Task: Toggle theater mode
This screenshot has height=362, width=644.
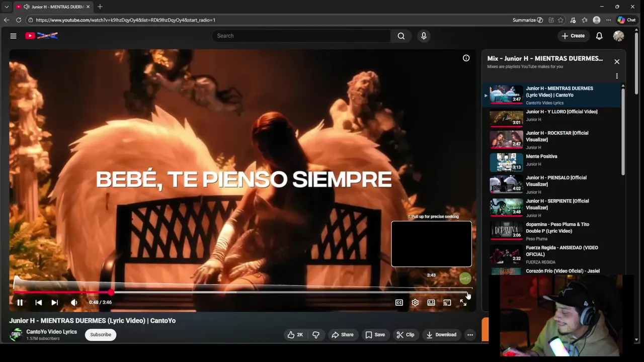Action: 431,303
